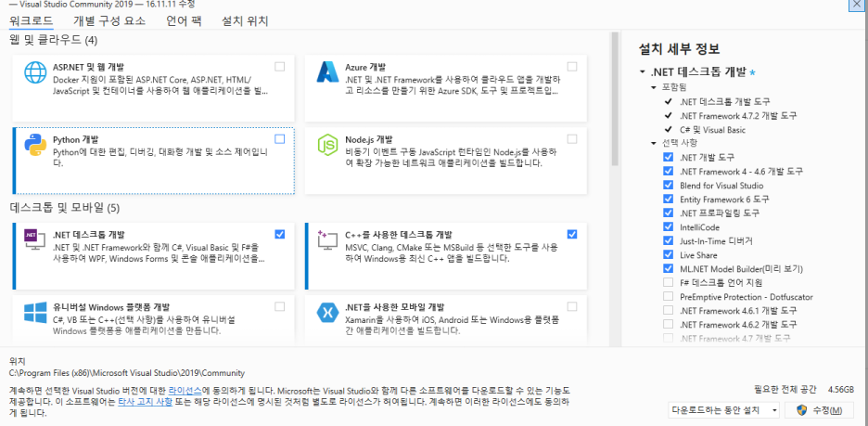The height and width of the screenshot is (426, 868).
Task: Check the F# desktop language support option
Action: pyautogui.click(x=669, y=282)
